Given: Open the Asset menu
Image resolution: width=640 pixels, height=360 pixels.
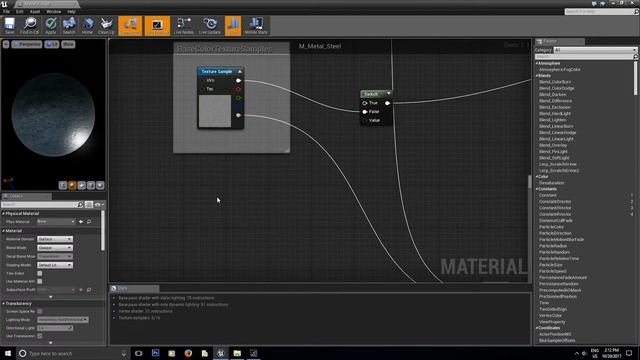Looking at the screenshot, I should click(35, 12).
